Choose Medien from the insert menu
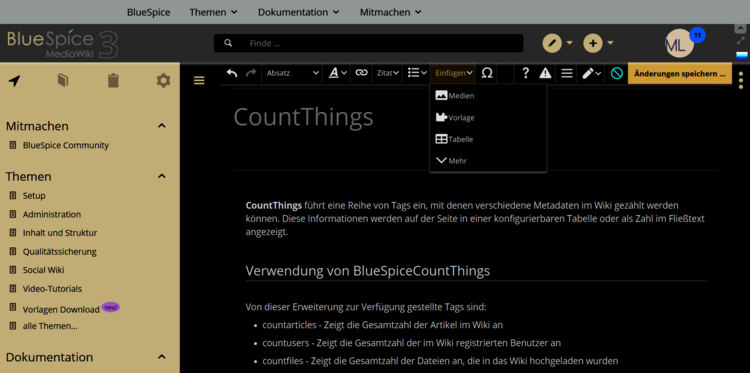This screenshot has height=373, width=750. 488,96
